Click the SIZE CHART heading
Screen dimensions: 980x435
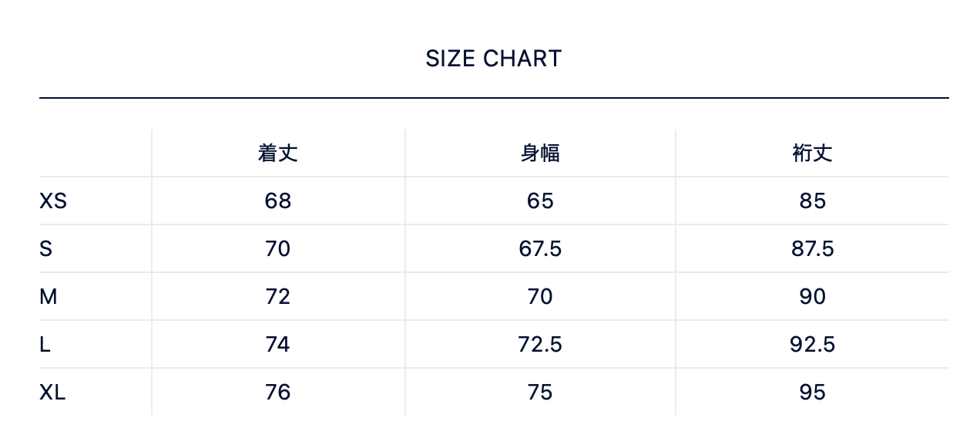(493, 59)
